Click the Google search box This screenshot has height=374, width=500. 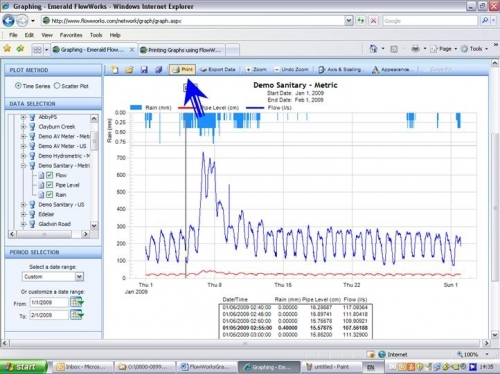coord(430,21)
